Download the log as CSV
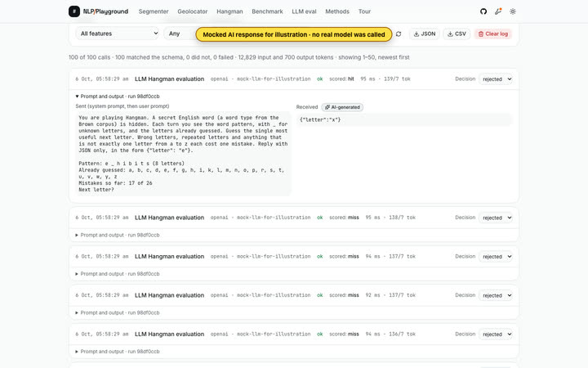588x368 pixels. click(457, 34)
